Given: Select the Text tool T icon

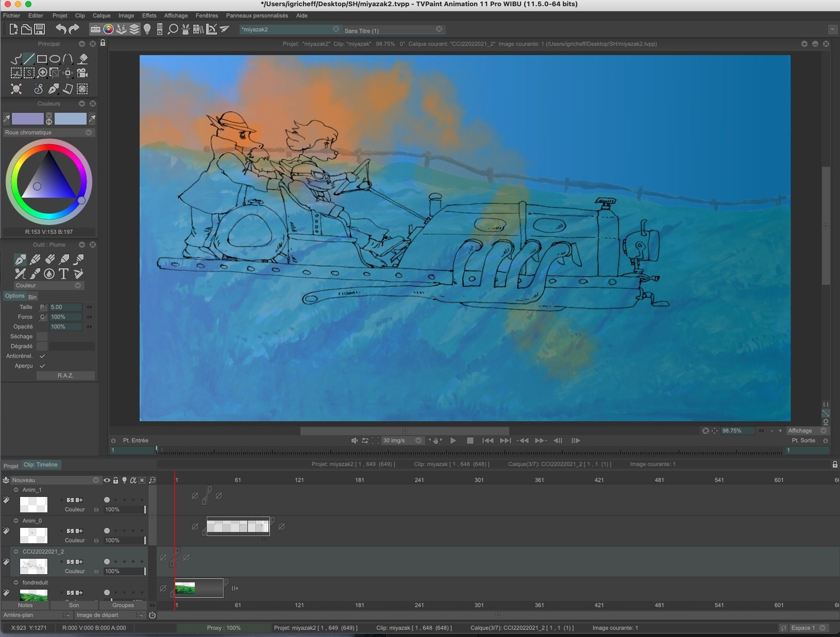Looking at the screenshot, I should pos(63,273).
